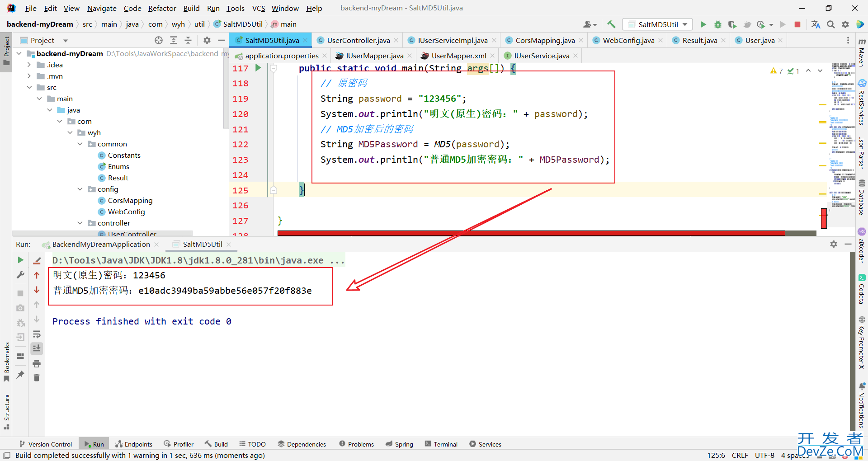
Task: Open the Services tool window
Action: [x=485, y=444]
